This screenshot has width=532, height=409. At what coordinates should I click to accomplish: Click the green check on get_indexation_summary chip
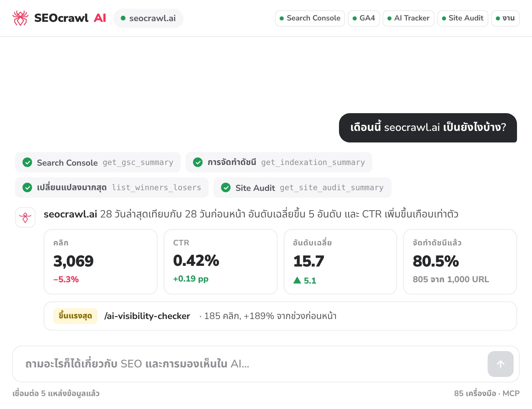pyautogui.click(x=198, y=162)
